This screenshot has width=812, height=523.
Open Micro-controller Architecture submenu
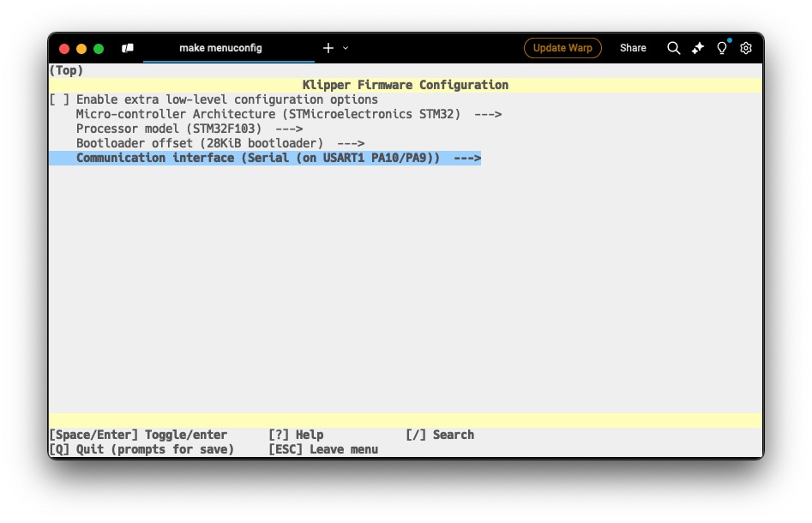coord(288,114)
